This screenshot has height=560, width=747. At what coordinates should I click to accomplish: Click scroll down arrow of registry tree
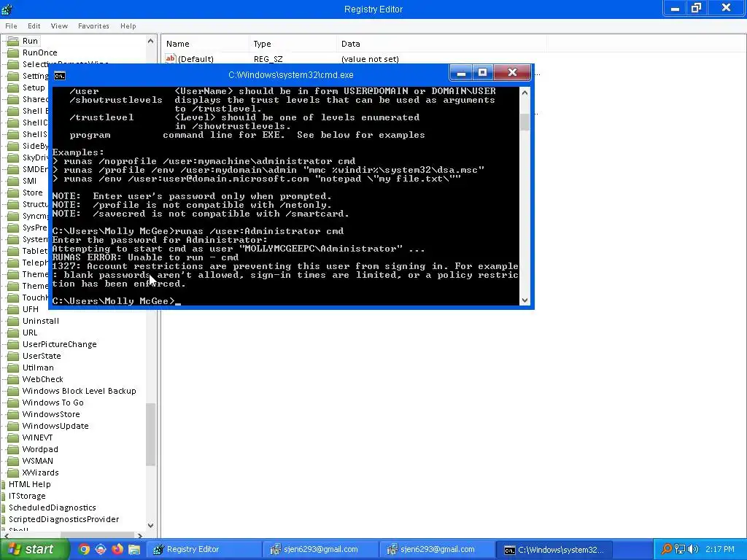[x=150, y=525]
